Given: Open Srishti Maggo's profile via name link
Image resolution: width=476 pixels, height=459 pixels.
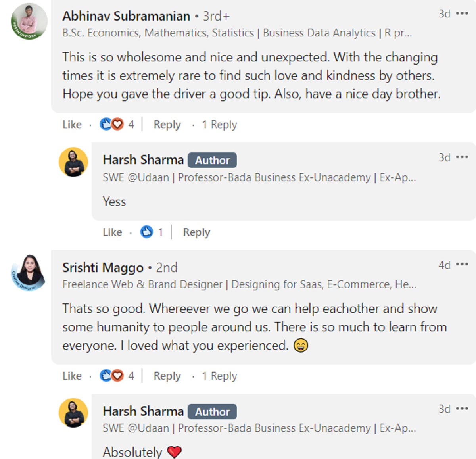Looking at the screenshot, I should tap(103, 268).
